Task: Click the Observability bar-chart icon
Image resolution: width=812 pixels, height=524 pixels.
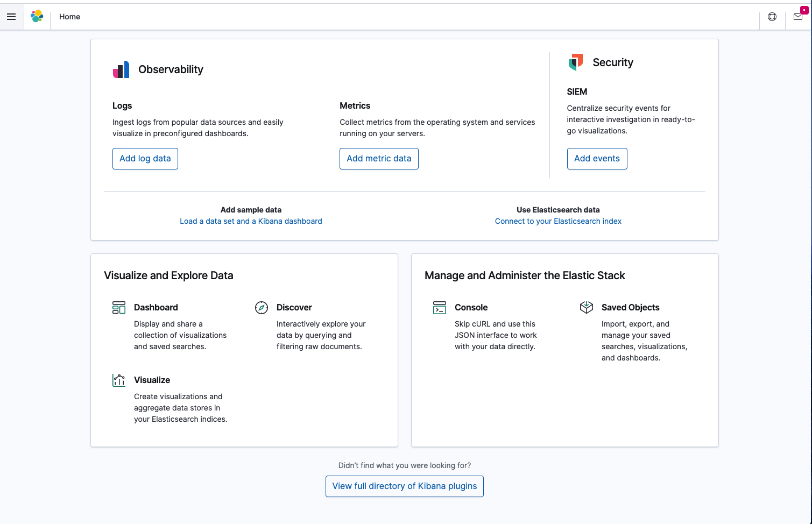Action: tap(121, 69)
